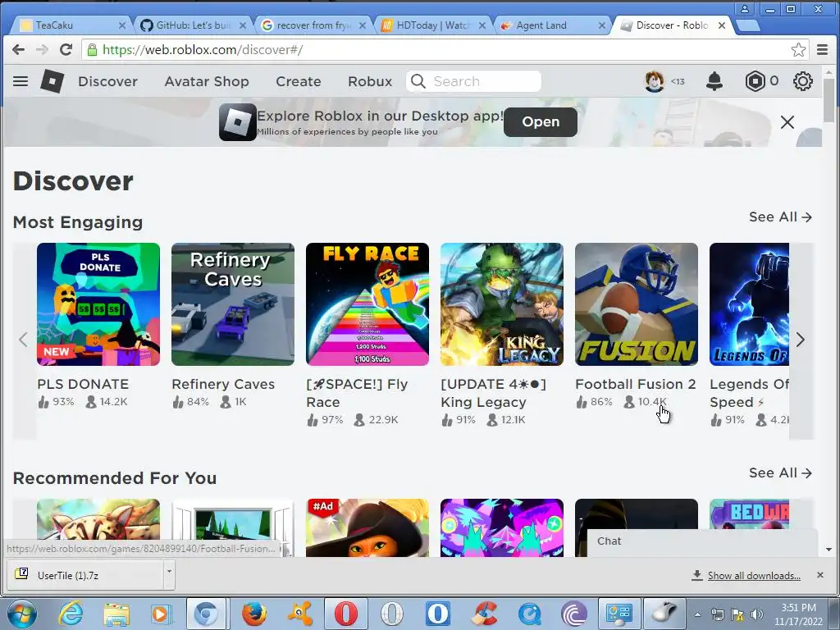Close the desktop app banner
The image size is (840, 630).
(787, 122)
